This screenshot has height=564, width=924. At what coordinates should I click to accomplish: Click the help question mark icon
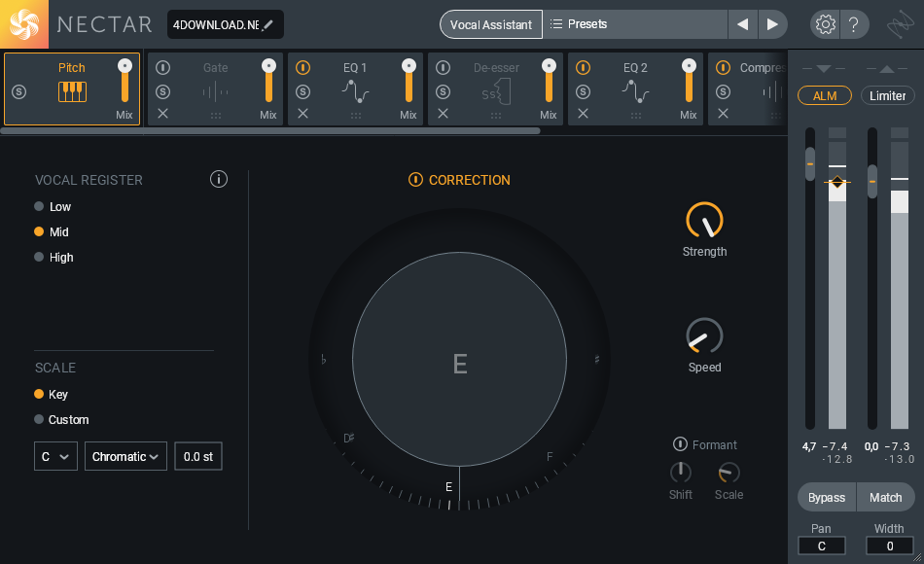[x=853, y=24]
